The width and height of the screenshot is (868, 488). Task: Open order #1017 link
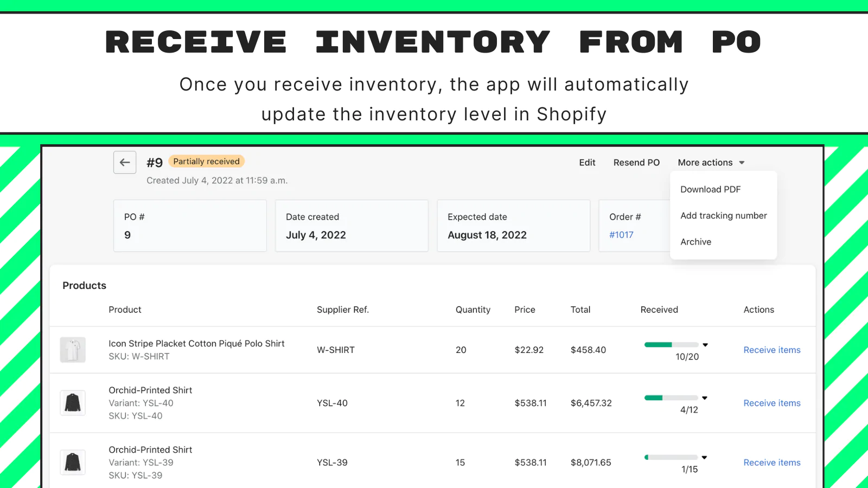(x=621, y=235)
